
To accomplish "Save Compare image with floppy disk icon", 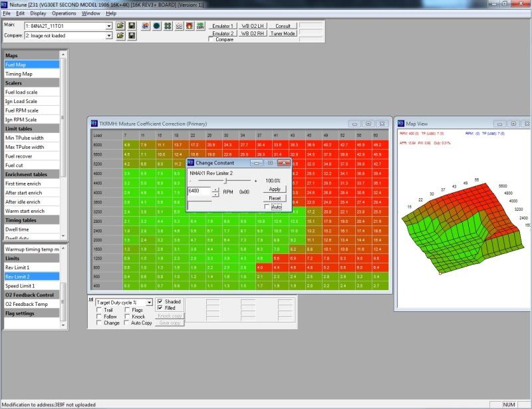I will (132, 35).
